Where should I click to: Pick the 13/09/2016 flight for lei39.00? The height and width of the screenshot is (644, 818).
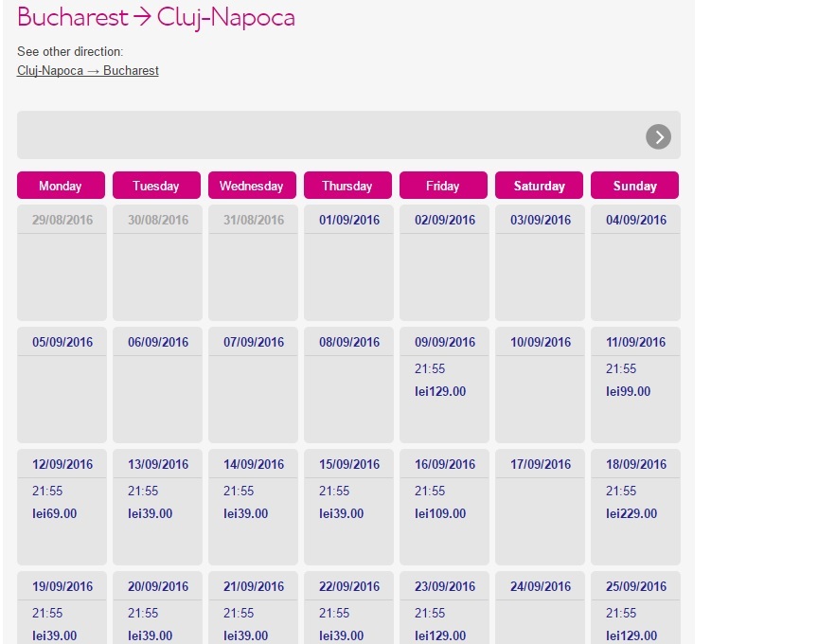pos(157,508)
